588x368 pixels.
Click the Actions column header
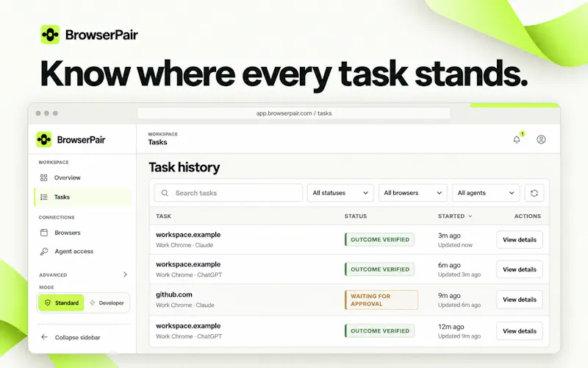pyautogui.click(x=528, y=216)
